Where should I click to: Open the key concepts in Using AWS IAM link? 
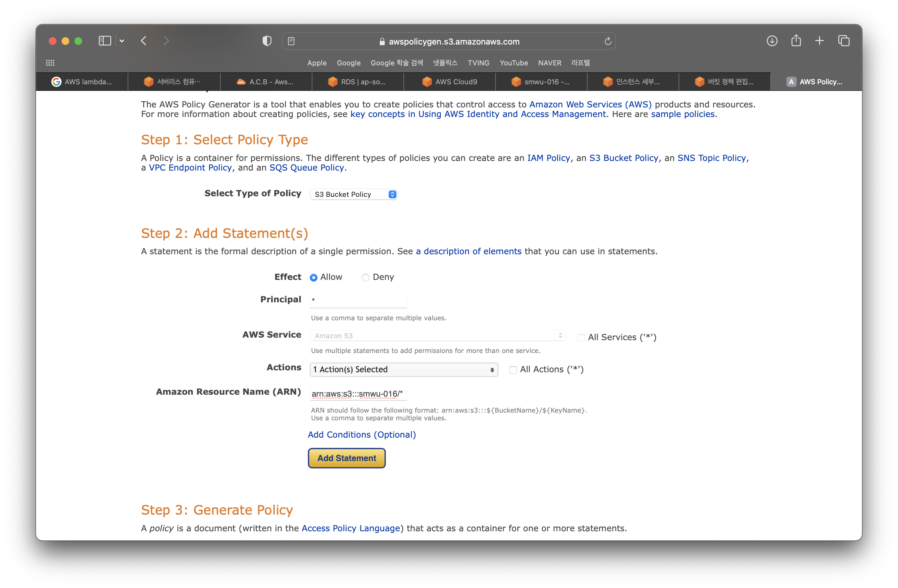click(478, 114)
